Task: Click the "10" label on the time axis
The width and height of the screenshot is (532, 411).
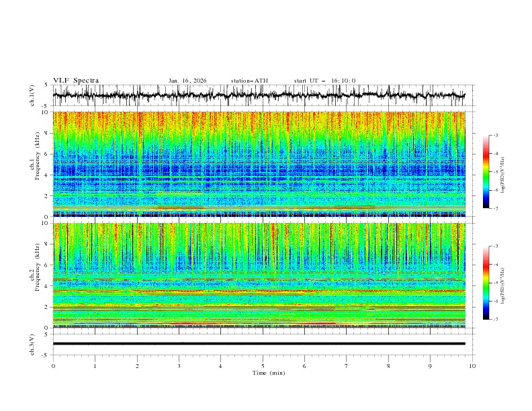Action: (472, 366)
